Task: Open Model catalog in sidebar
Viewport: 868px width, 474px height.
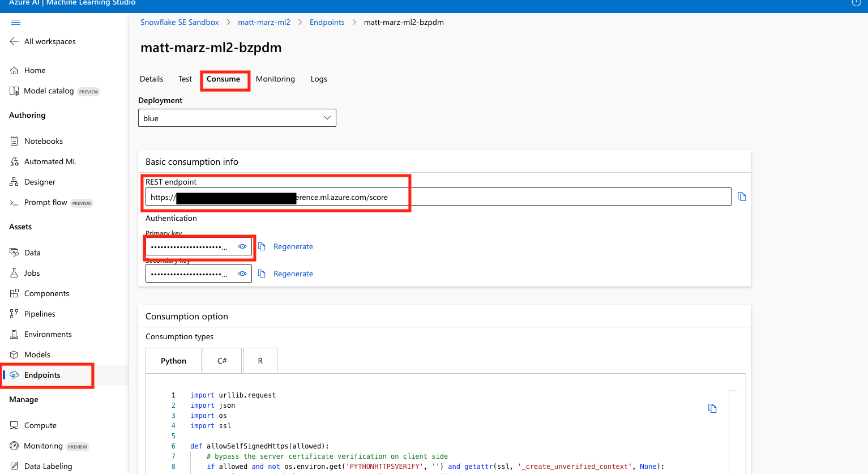Action: (49, 91)
